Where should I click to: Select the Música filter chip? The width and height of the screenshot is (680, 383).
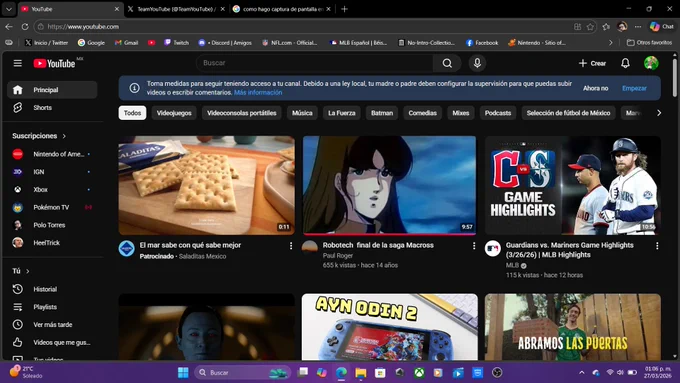click(302, 113)
